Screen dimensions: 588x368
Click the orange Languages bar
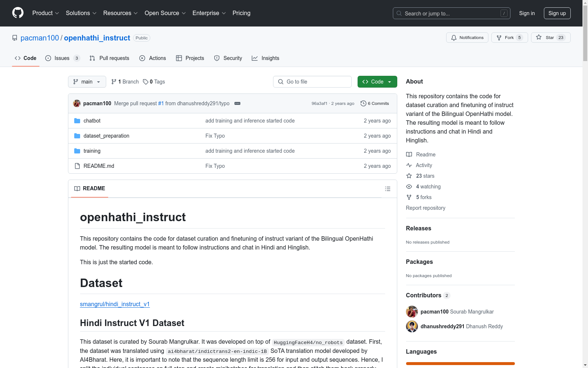[460, 364]
